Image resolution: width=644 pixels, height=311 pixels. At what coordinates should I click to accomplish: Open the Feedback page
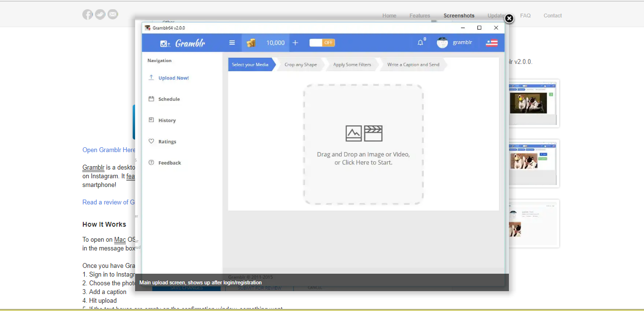(x=169, y=163)
